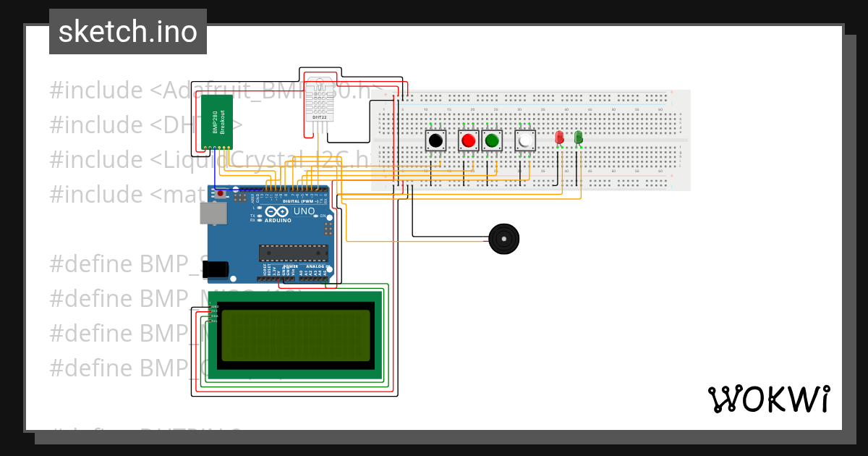Select the green LED on the breadboard
Screen dimensions: 868x456
click(578, 138)
